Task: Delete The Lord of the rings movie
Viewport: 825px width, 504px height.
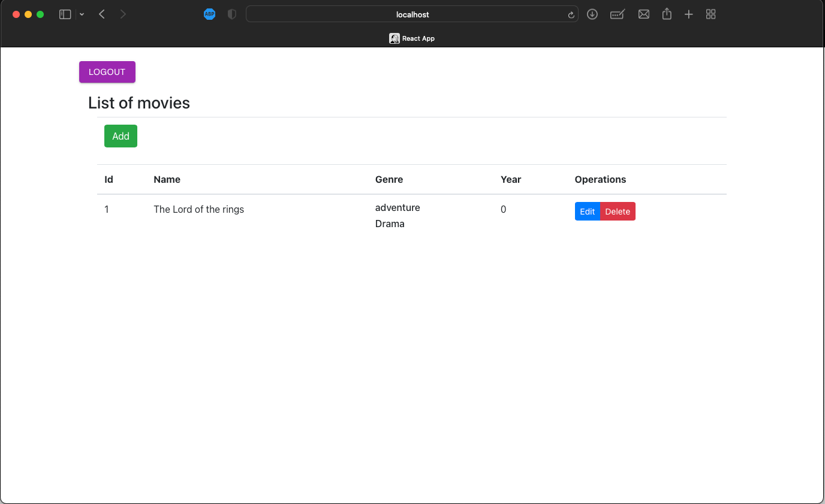Action: tap(618, 212)
